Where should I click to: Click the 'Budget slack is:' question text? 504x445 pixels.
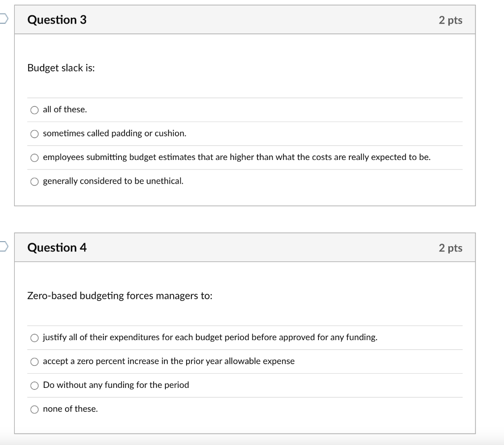tap(61, 68)
